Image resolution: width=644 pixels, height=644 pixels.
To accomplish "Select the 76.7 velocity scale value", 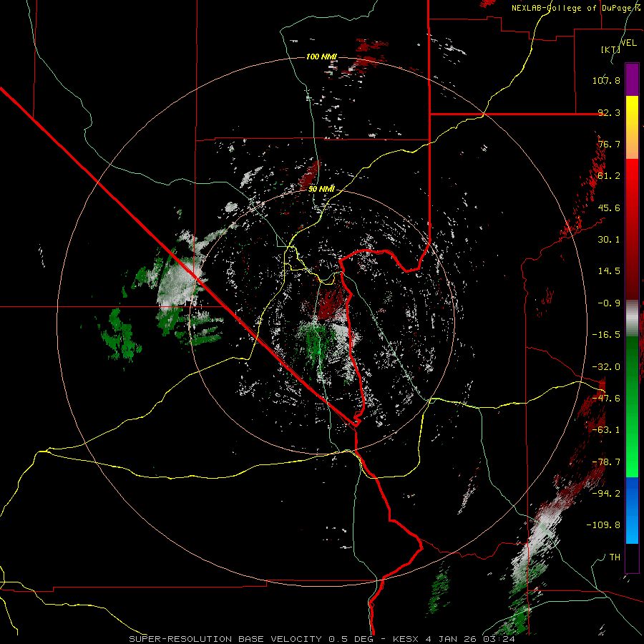I will pos(609,144).
